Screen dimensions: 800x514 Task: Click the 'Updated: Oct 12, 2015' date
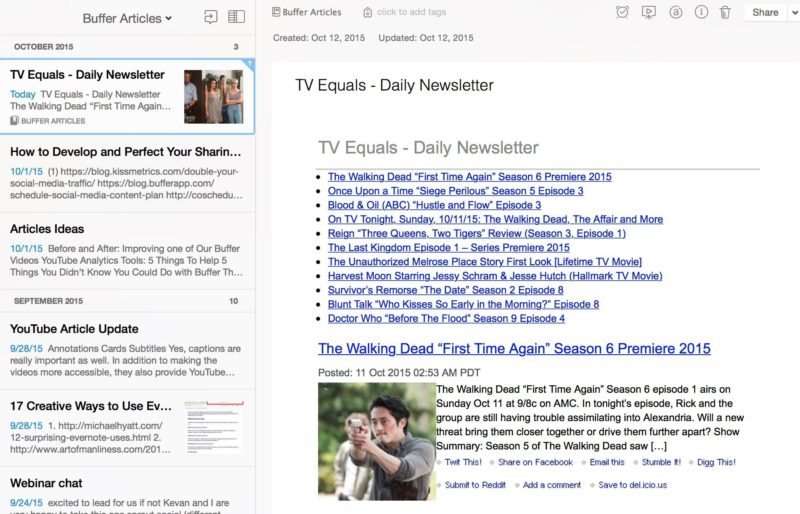click(x=426, y=38)
